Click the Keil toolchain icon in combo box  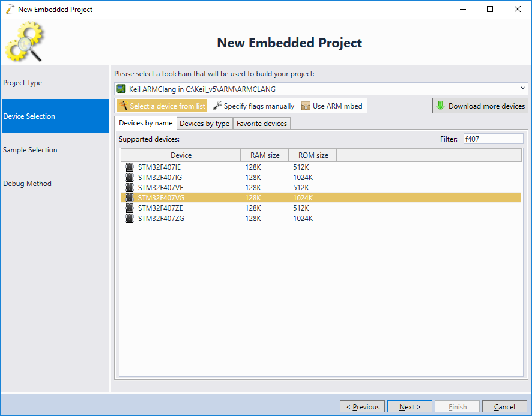click(x=121, y=89)
